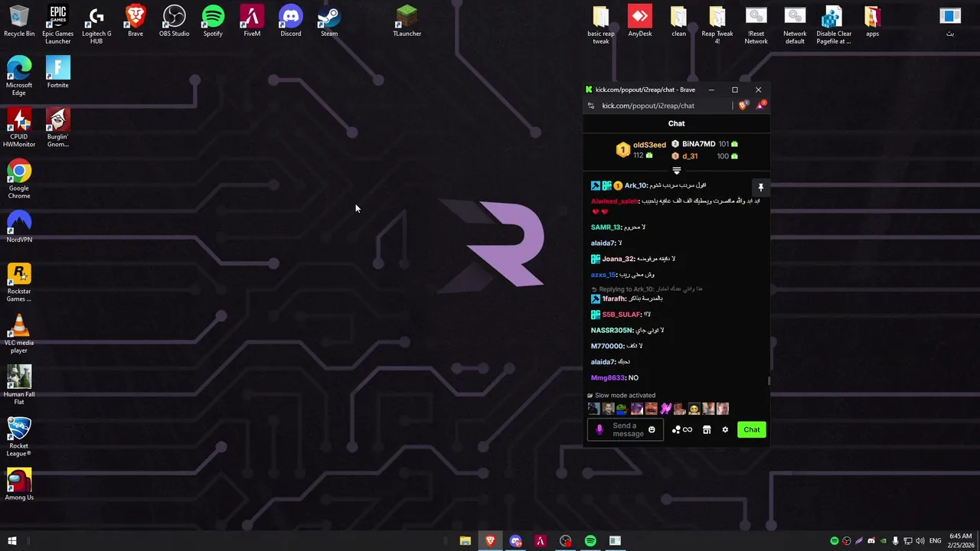Image resolution: width=980 pixels, height=551 pixels.
Task: Open File Explorer from the taskbar
Action: pos(465,541)
